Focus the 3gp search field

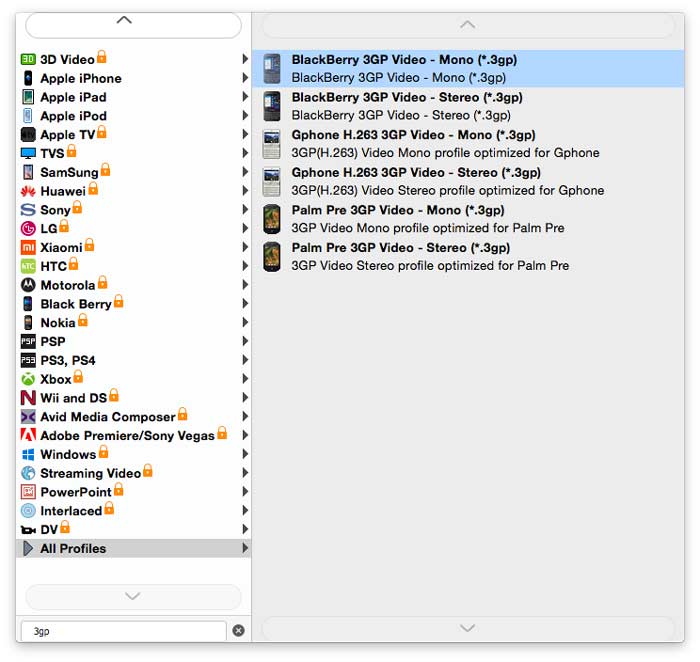click(x=124, y=631)
